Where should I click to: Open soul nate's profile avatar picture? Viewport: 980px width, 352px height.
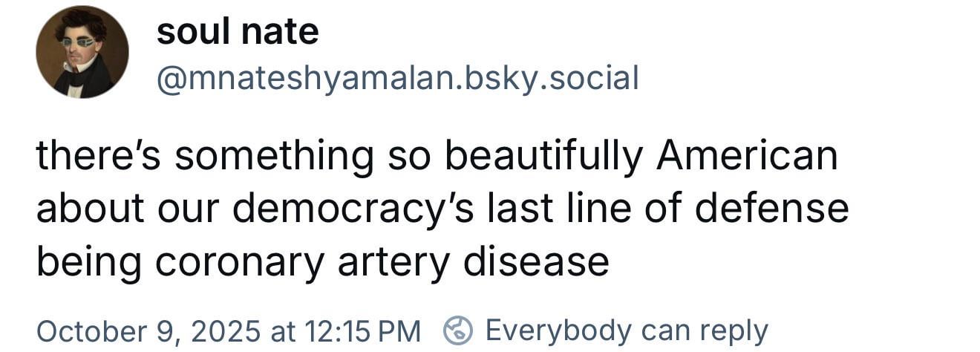pyautogui.click(x=82, y=52)
